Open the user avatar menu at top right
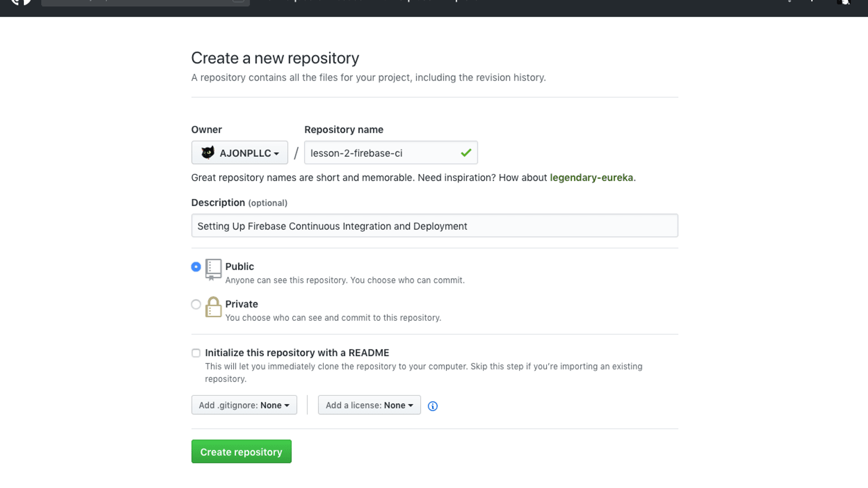The image size is (868, 488). pyautogui.click(x=844, y=2)
